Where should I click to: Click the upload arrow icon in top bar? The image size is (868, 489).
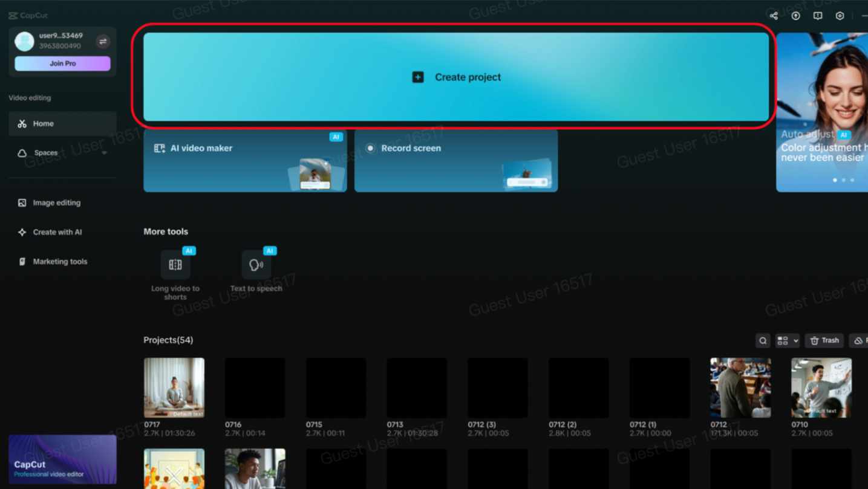(x=795, y=16)
